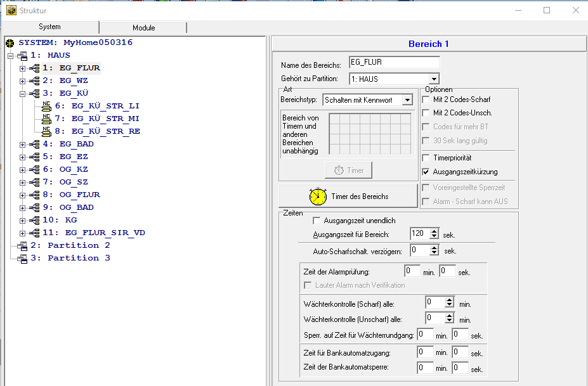Image resolution: width=588 pixels, height=386 pixels.
Task: Click the zone icon next to EG_KÜ_STR_MI
Action: [46, 119]
